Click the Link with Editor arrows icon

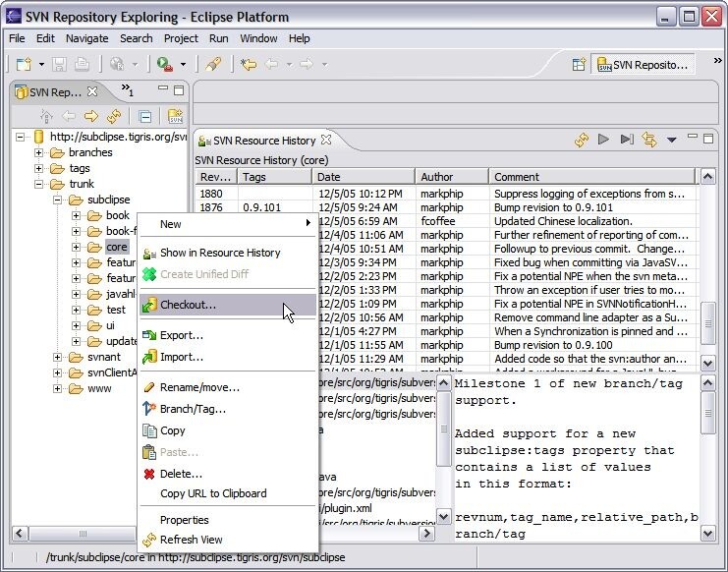coord(649,140)
